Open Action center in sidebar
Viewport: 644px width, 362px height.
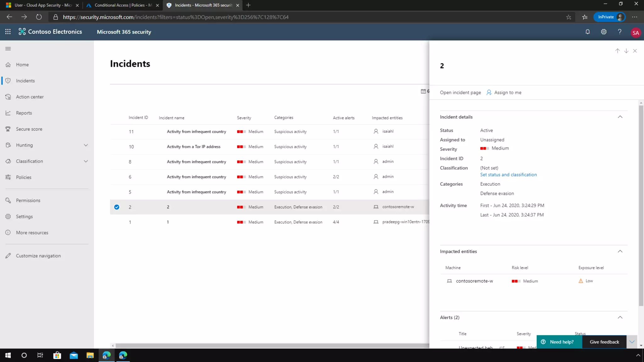[30, 97]
